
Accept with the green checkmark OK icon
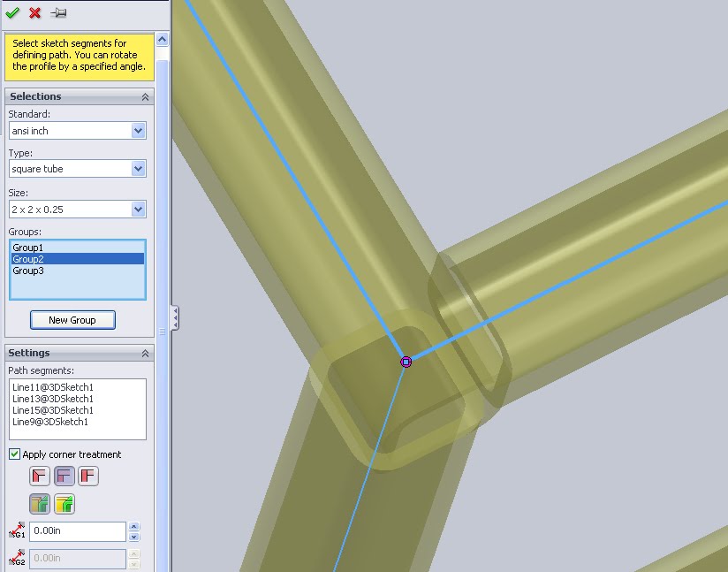(x=12, y=12)
